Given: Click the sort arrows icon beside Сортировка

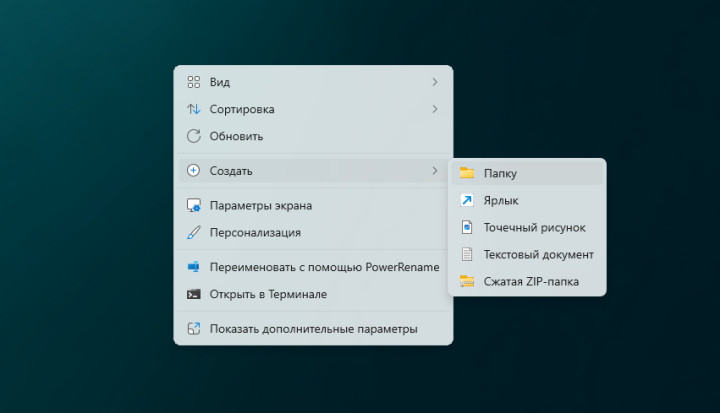Looking at the screenshot, I should pyautogui.click(x=194, y=109).
